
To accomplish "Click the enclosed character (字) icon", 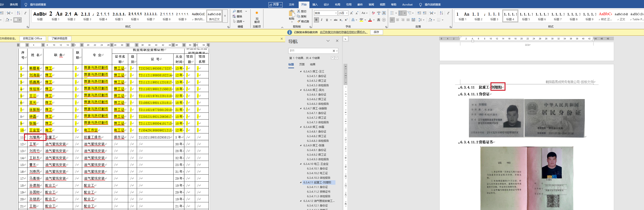I will [x=384, y=20].
